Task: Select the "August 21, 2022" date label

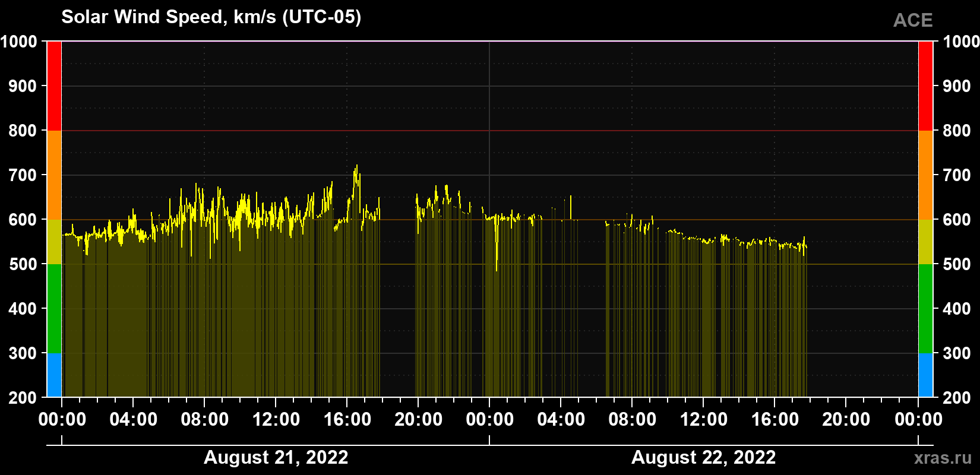Action: coord(276,458)
